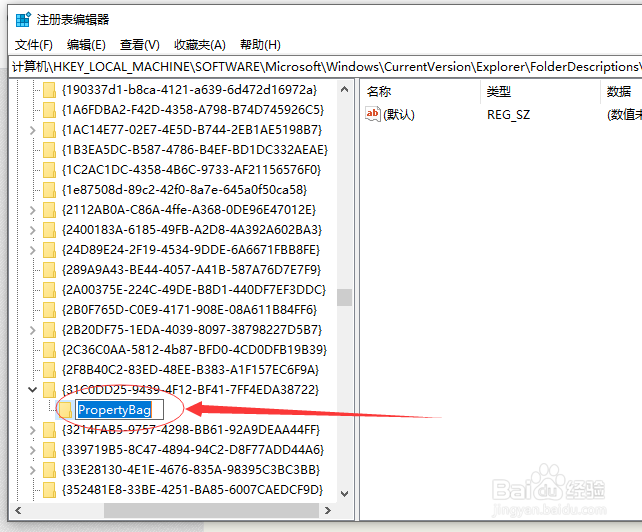Viewport: 642px width, 532px height.
Task: Click the tree horizontal scroll right arrow
Action: point(328,510)
